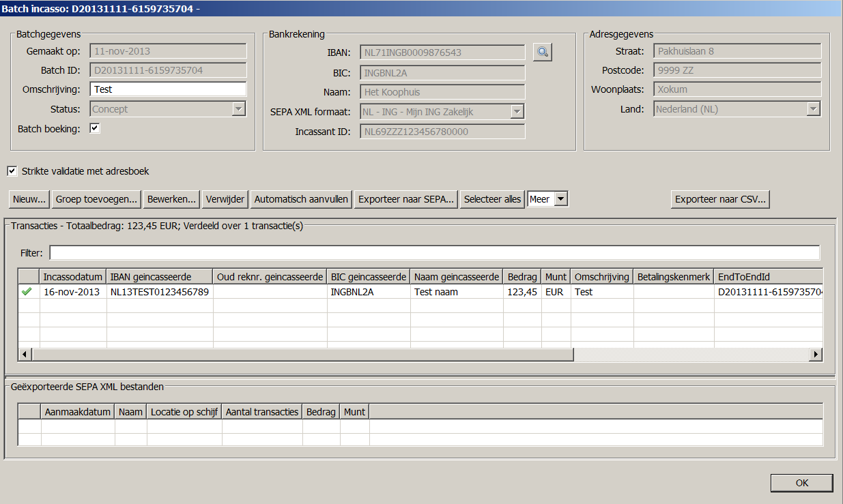The width and height of the screenshot is (843, 504).
Task: Click the Verwijder button
Action: point(225,199)
